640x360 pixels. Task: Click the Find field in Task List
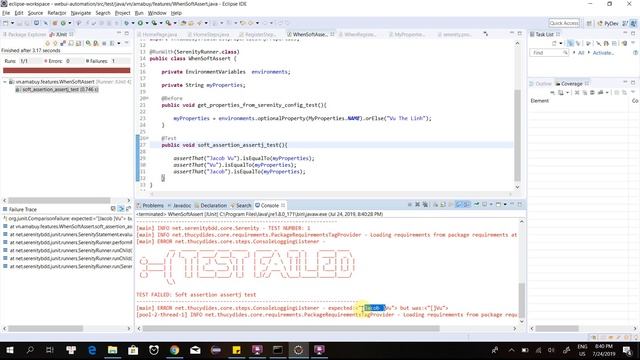coord(549,53)
